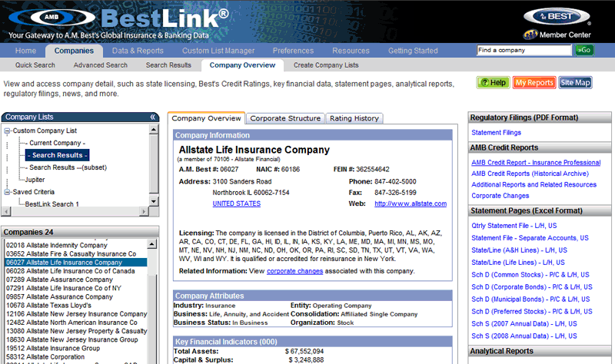Select the highlighted Search Results tree item
This screenshot has width=615, height=364.
point(57,155)
